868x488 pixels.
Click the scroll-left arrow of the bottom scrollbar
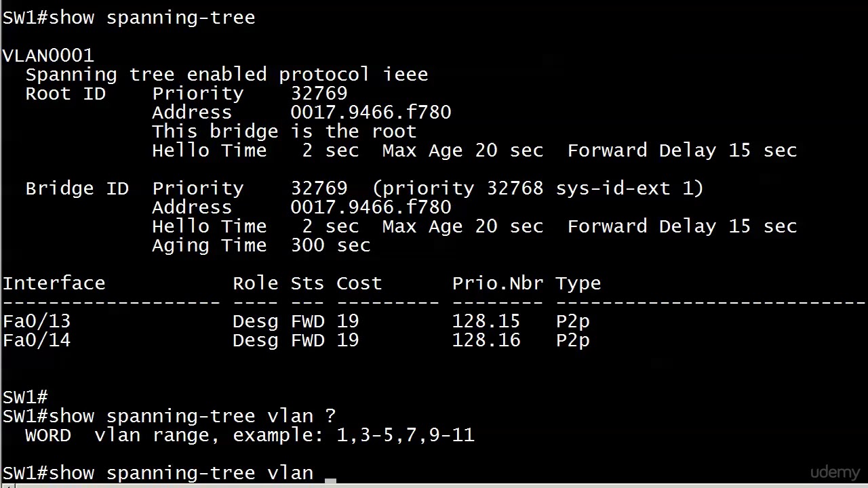pyautogui.click(x=5, y=485)
